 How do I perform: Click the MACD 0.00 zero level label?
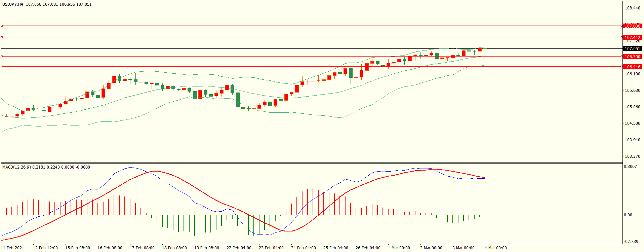(x=628, y=215)
